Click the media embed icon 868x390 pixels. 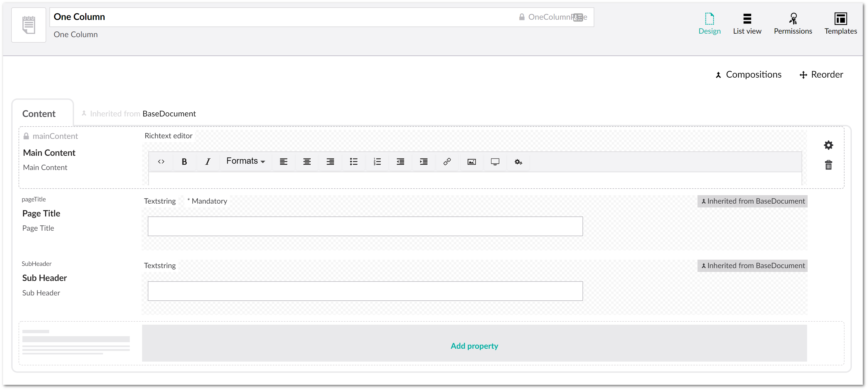pos(494,162)
